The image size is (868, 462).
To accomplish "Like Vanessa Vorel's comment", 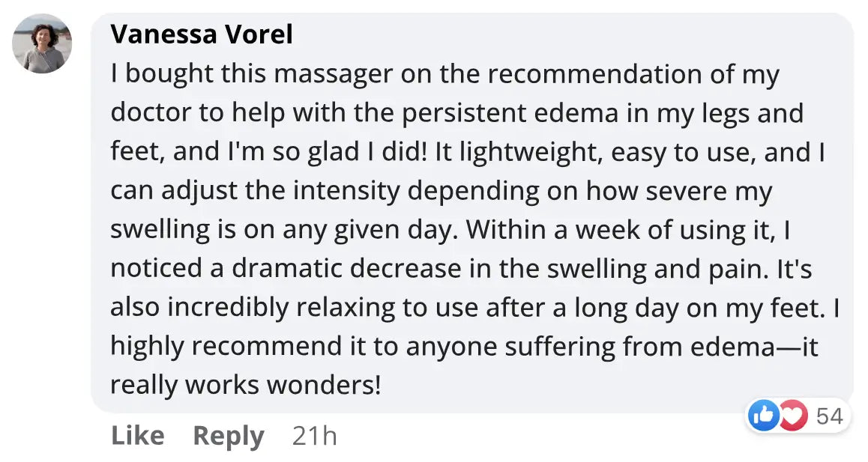I will [137, 435].
